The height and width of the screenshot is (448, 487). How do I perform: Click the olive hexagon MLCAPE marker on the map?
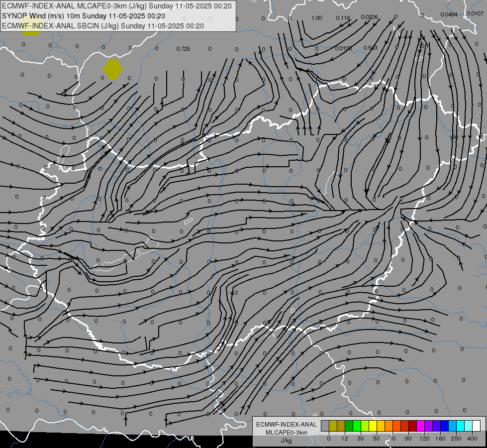113,69
